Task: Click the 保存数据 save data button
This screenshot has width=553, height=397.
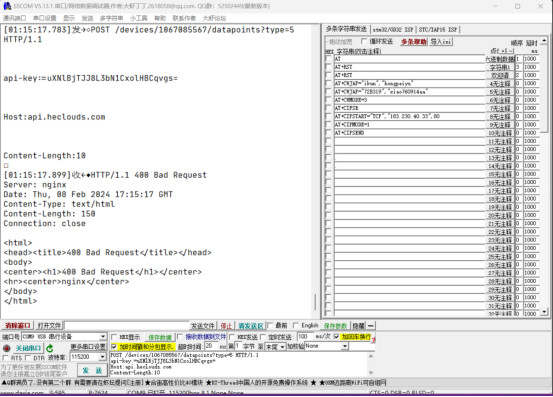Action: pyautogui.click(x=160, y=337)
